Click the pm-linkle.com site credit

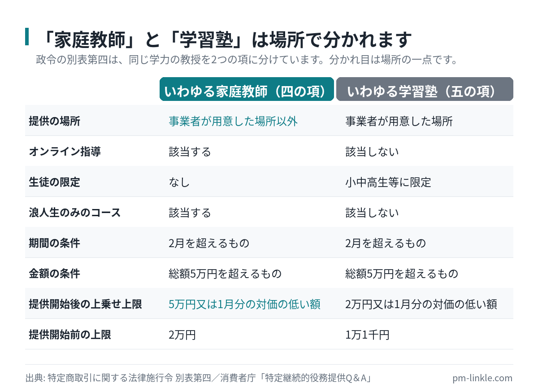click(x=482, y=378)
